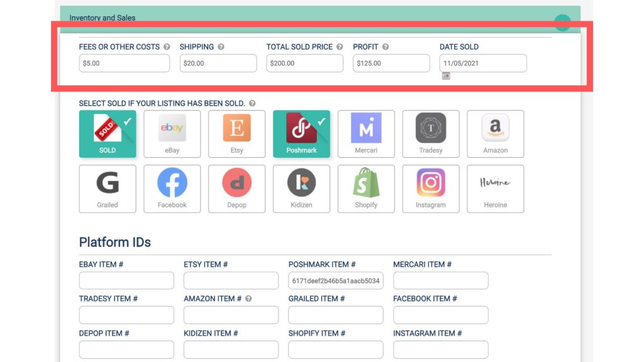The width and height of the screenshot is (644, 362).
Task: Choose the Instagram camera icon
Action: point(431,182)
